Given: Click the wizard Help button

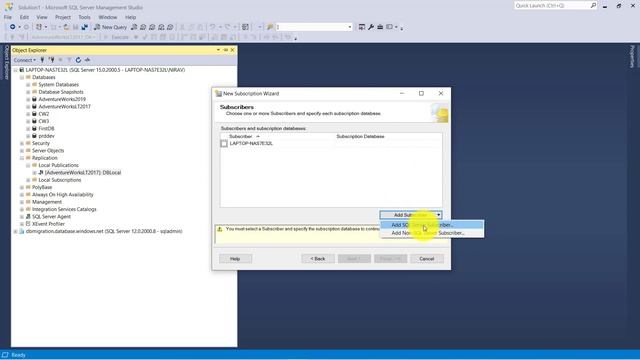Looking at the screenshot, I should point(235,259).
